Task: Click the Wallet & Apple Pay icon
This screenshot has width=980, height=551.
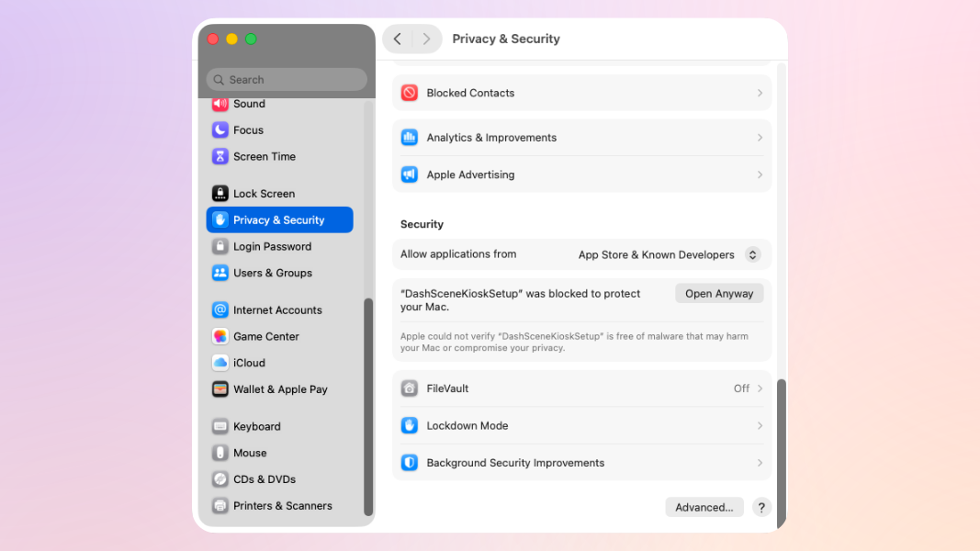Action: [x=220, y=389]
